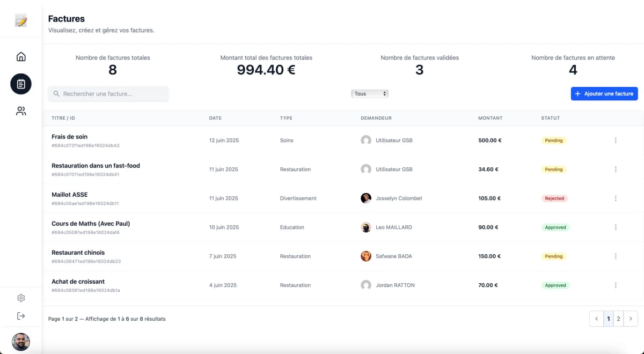Screen dimensions: 644x354
Task: Select the invoices clipboard icon in sidebar
Action: 21,84
